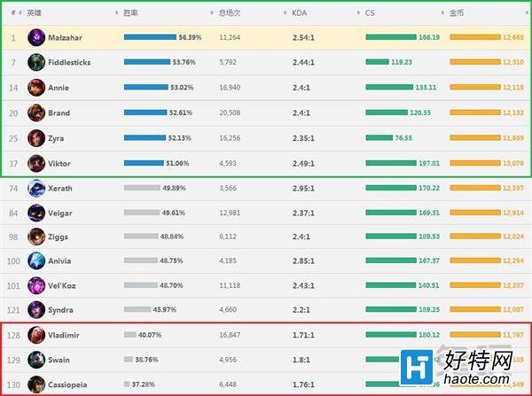Screen dimensions: 532x396
Task: Select Viktor's round portrait icon
Action: coord(36,163)
